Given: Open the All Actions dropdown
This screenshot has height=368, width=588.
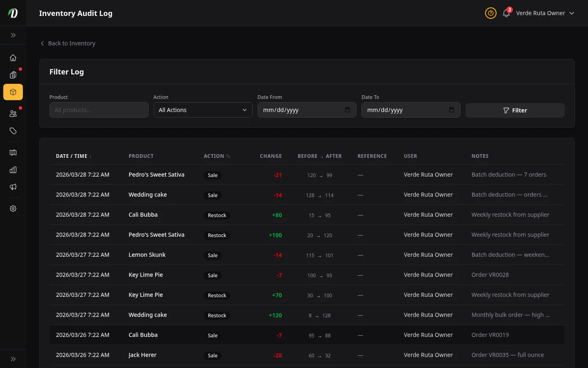Looking at the screenshot, I should click(x=203, y=110).
